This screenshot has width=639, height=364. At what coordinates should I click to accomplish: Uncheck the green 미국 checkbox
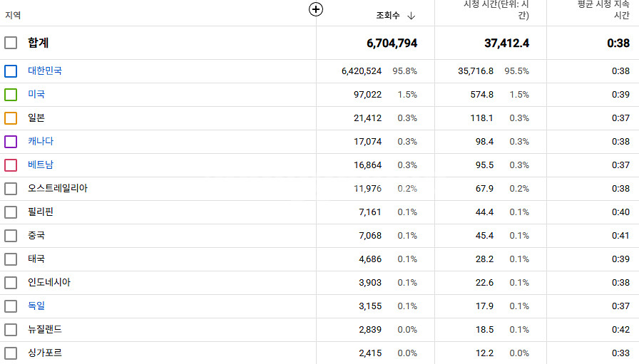11,95
